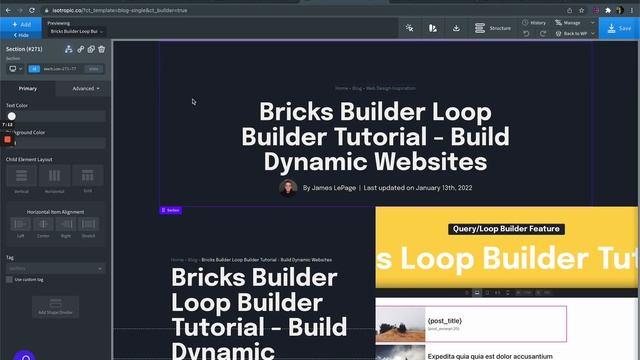
Task: Expand the Manage dropdown arrow
Action: (x=593, y=23)
